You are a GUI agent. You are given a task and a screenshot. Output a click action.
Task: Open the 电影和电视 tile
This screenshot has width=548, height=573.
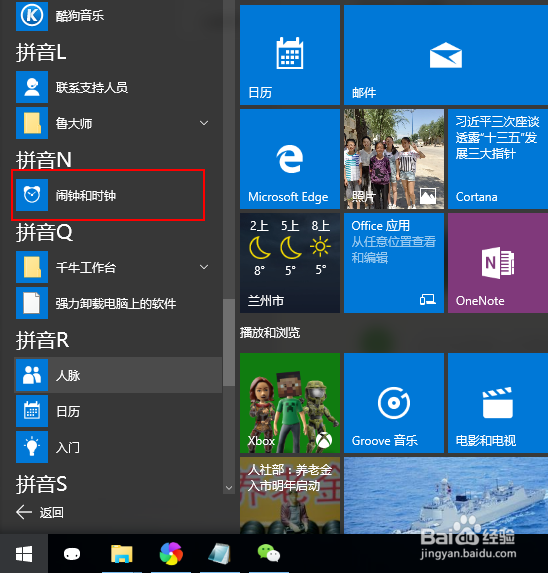[498, 403]
